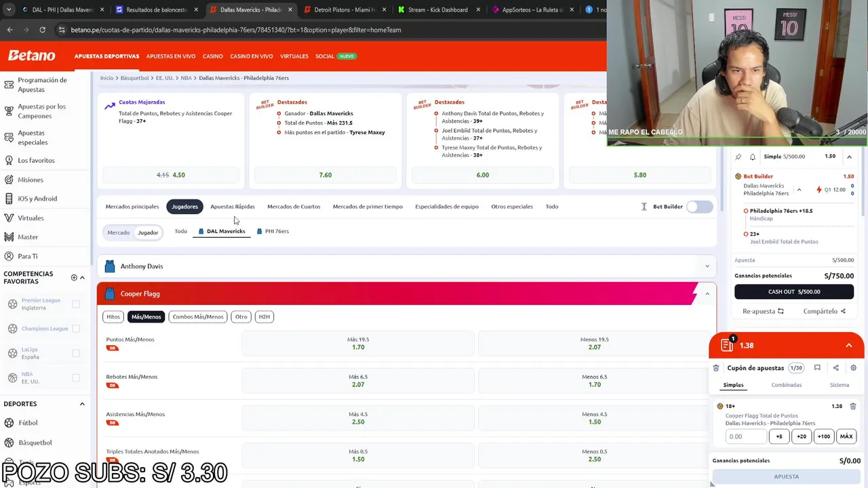
Task: Open Virtuales sidebar icon
Action: coord(9,218)
